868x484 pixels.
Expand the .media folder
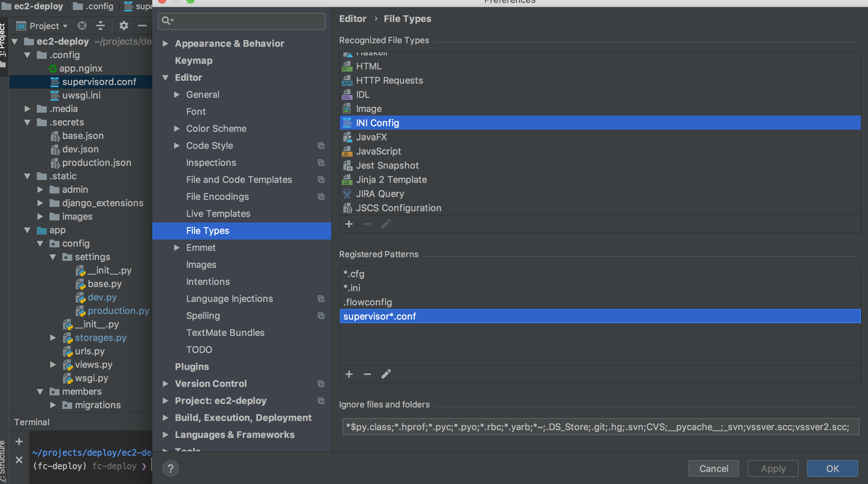tap(27, 109)
